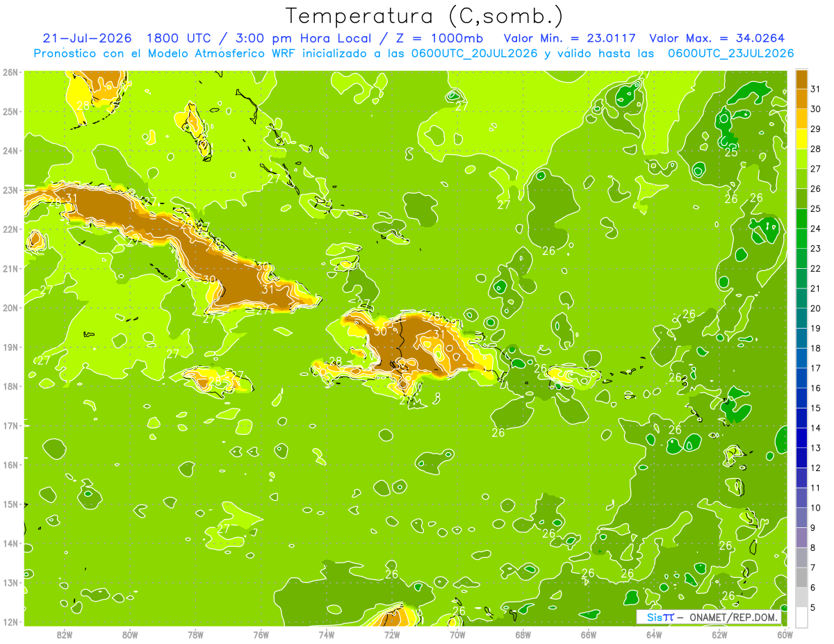Click the "60W" longitude label

[785, 634]
